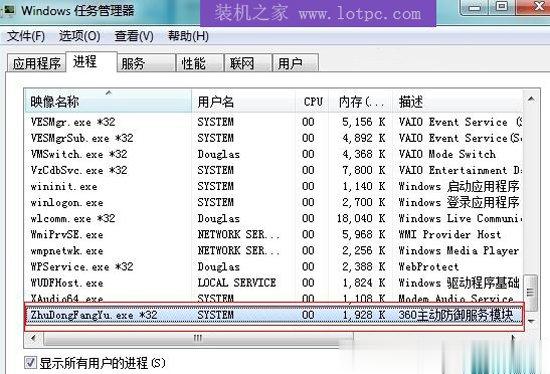Click the vertical scrollbar thumb
This screenshot has height=374, width=550.
[x=531, y=293]
